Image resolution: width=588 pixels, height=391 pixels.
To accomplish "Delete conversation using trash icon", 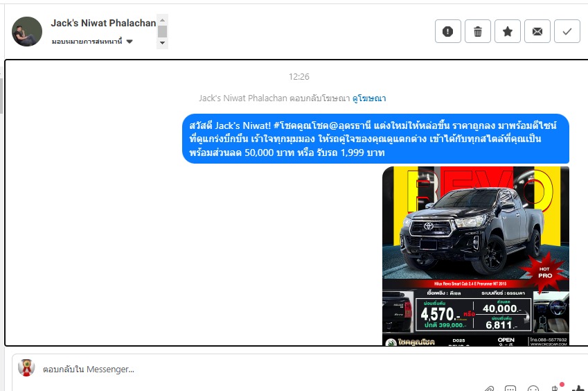I will click(x=477, y=31).
